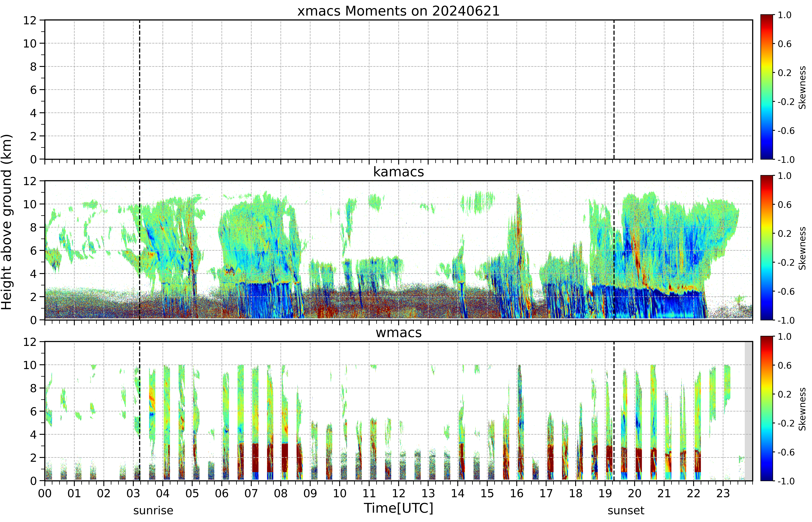Click the 'Time[UTC]' axis label

point(399,508)
